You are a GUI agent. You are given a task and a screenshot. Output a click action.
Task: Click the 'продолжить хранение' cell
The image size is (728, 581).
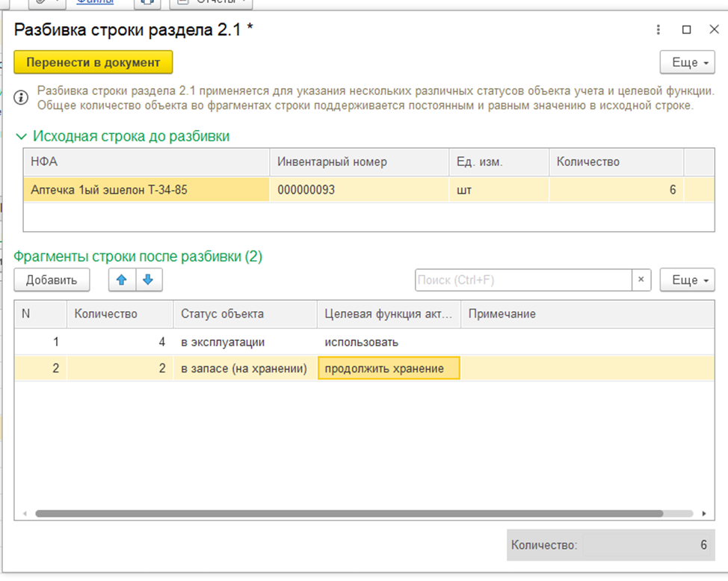[x=389, y=369]
